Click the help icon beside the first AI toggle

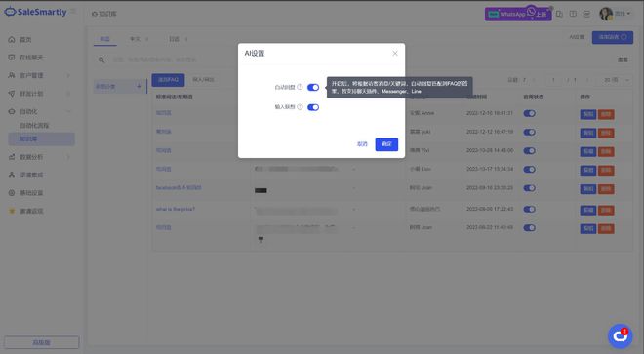[300, 87]
